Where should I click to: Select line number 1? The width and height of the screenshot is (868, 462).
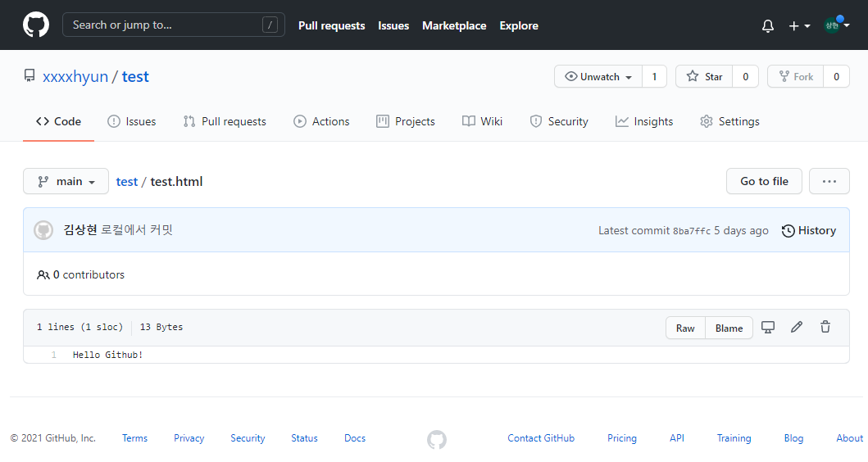coord(54,355)
